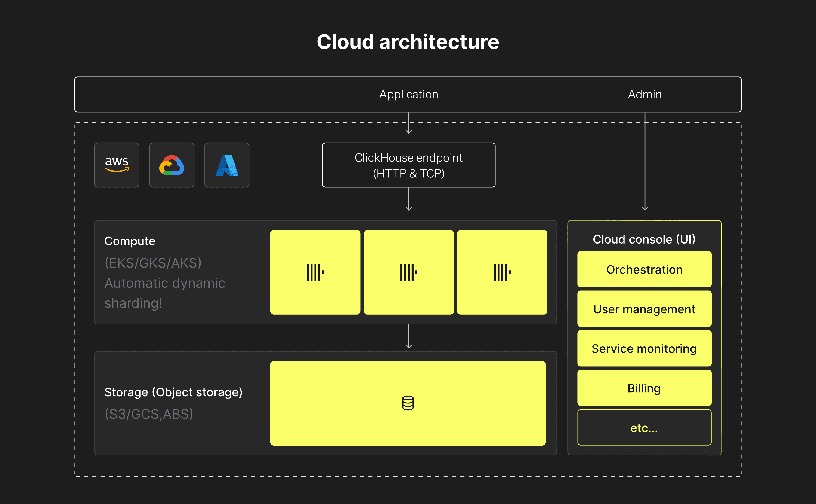The width and height of the screenshot is (816, 504).
Task: Select the Google Cloud icon
Action: pyautogui.click(x=172, y=165)
